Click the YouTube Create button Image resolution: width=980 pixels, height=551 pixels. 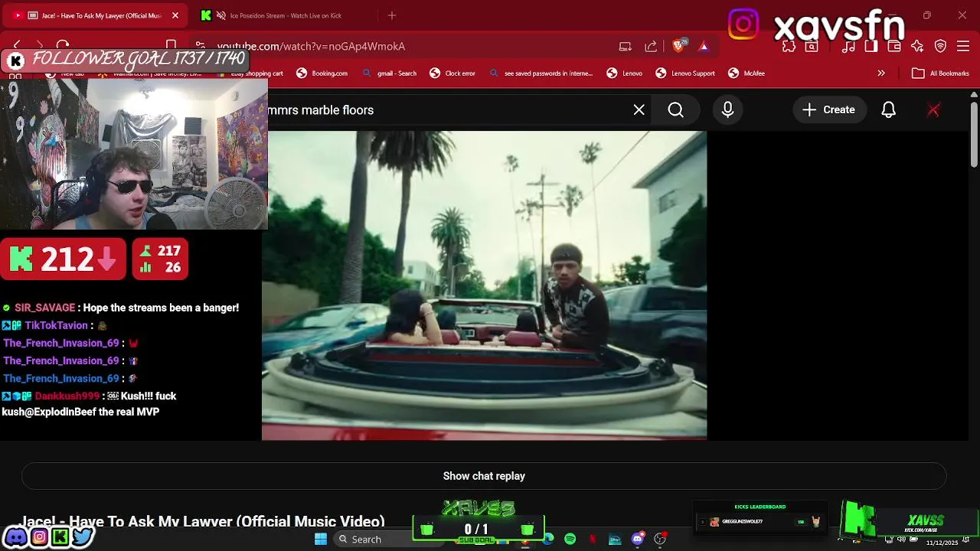point(829,110)
